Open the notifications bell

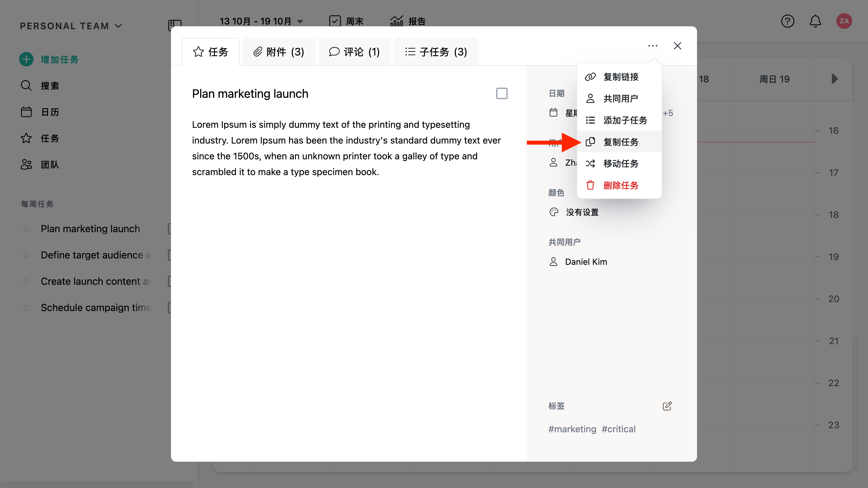[x=815, y=21]
